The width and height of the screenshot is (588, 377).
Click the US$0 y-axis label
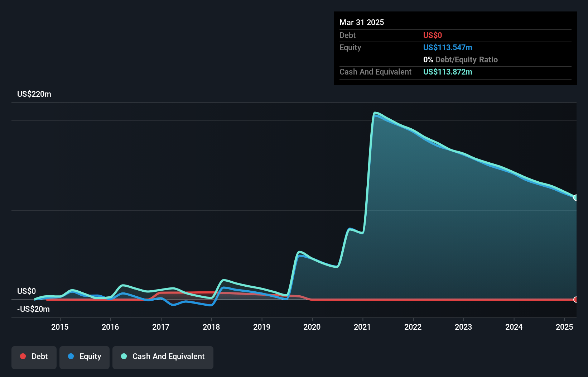26,291
